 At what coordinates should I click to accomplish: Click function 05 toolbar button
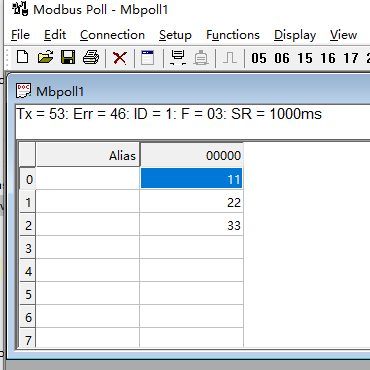coord(259,58)
